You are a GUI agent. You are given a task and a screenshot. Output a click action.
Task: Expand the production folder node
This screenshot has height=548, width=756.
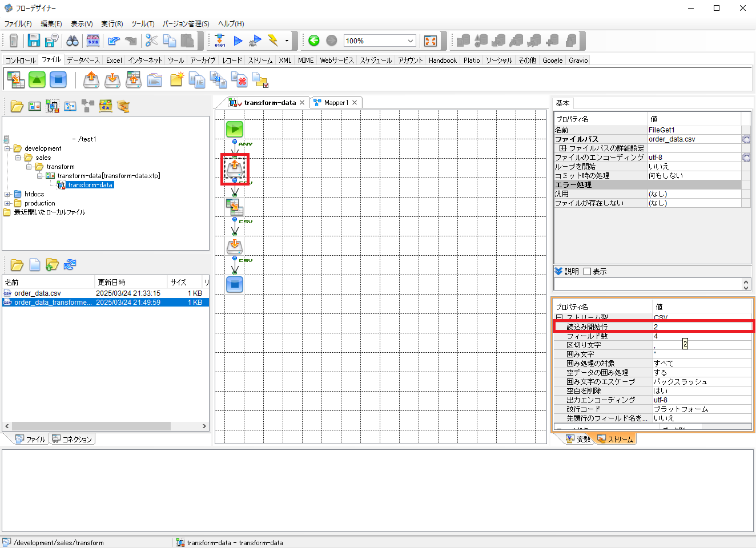[x=7, y=203]
